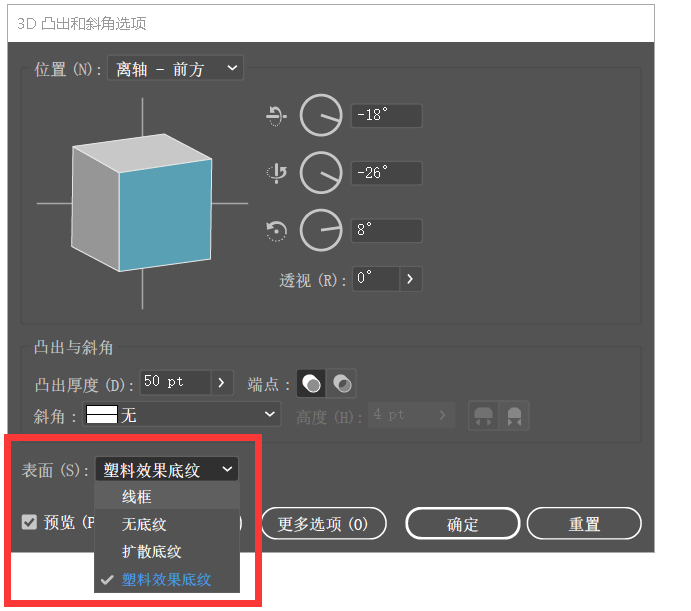Screen dimensions: 691x611
Task: Click the Y-axis rotation icon
Action: click(x=276, y=173)
